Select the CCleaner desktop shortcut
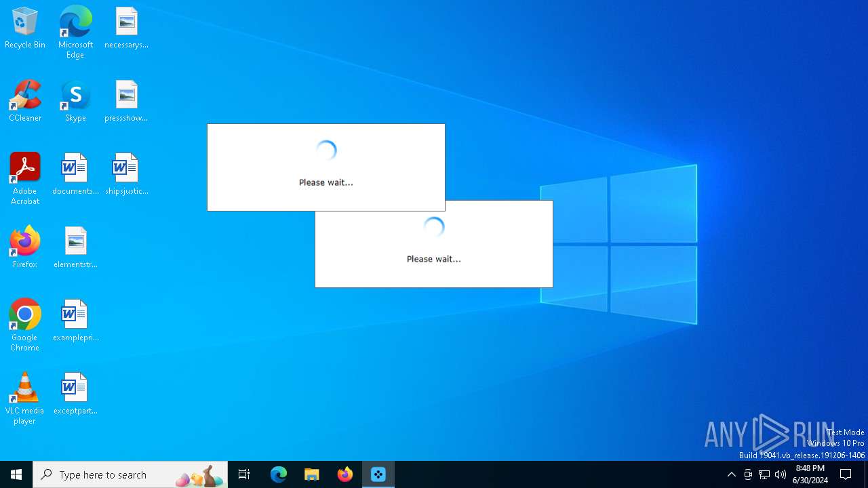 [x=25, y=102]
